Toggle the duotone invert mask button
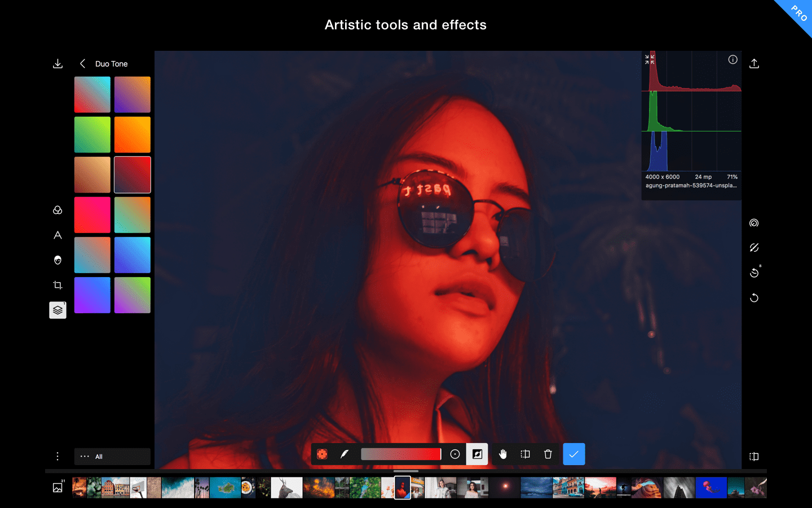 pyautogui.click(x=477, y=454)
